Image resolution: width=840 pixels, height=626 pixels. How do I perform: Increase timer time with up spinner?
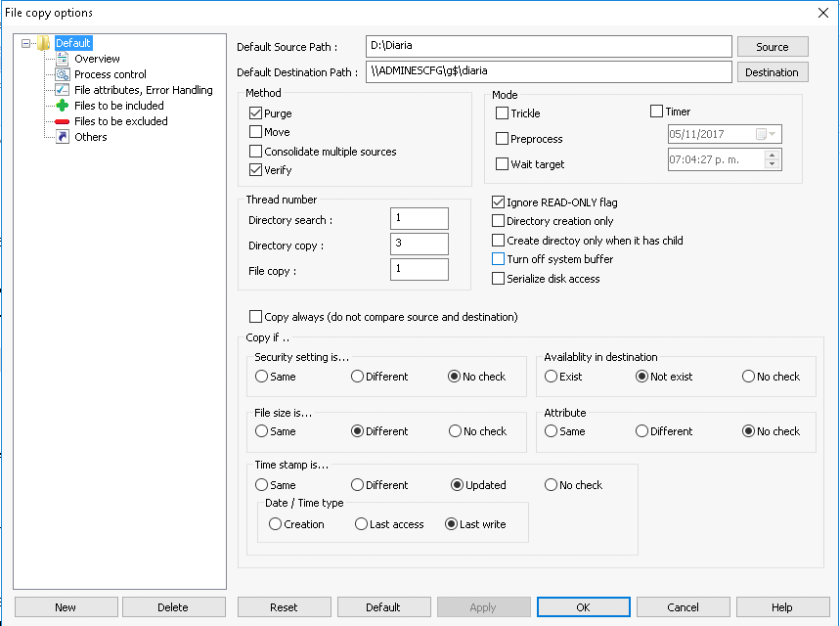(772, 155)
